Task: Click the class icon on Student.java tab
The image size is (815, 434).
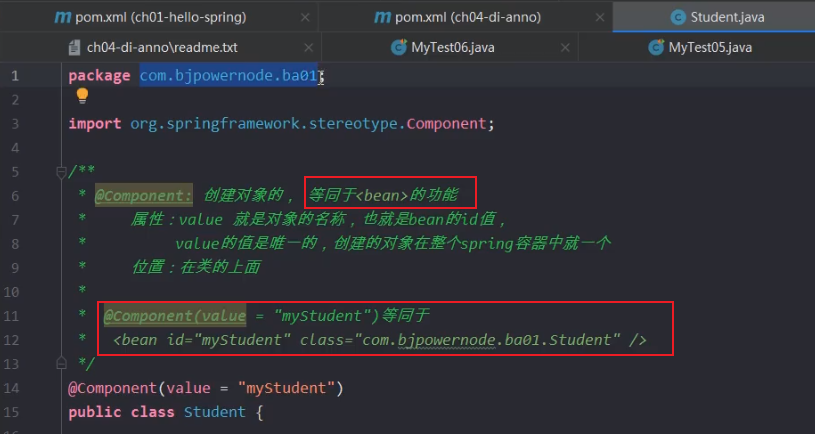Action: [678, 17]
